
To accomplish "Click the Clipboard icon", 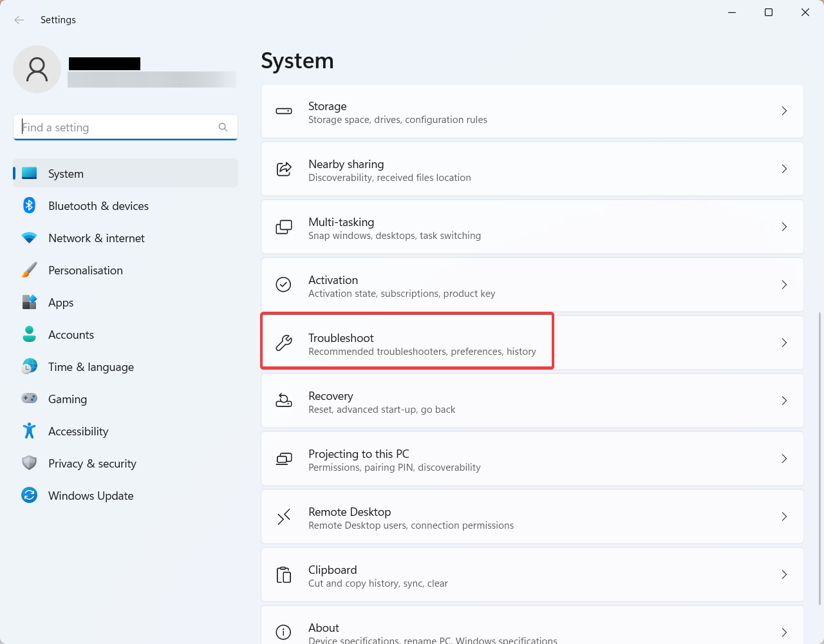I will click(284, 574).
